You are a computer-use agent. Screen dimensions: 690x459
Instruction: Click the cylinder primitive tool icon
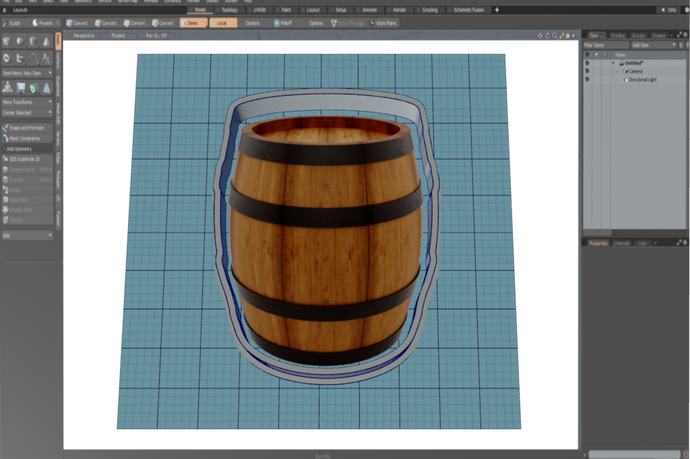click(x=34, y=41)
